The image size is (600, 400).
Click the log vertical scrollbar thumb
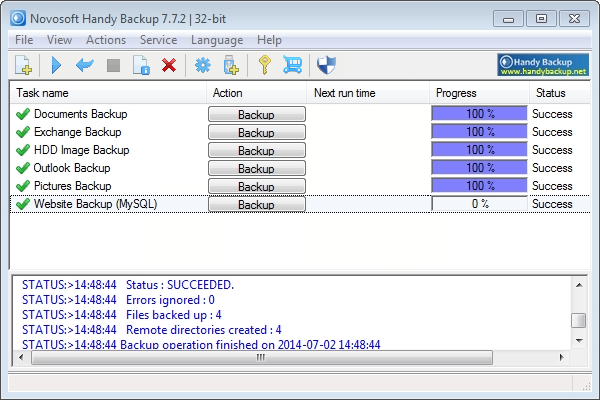tap(579, 321)
